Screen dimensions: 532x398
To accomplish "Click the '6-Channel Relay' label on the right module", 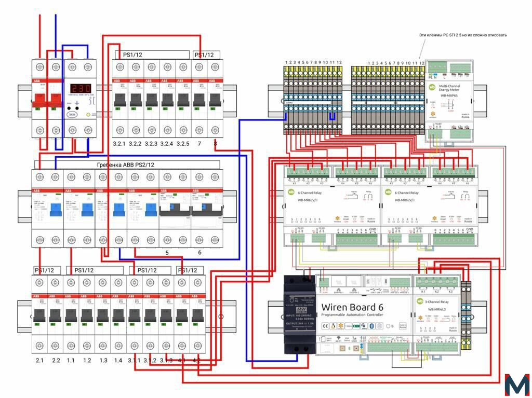I will pos(406,193).
